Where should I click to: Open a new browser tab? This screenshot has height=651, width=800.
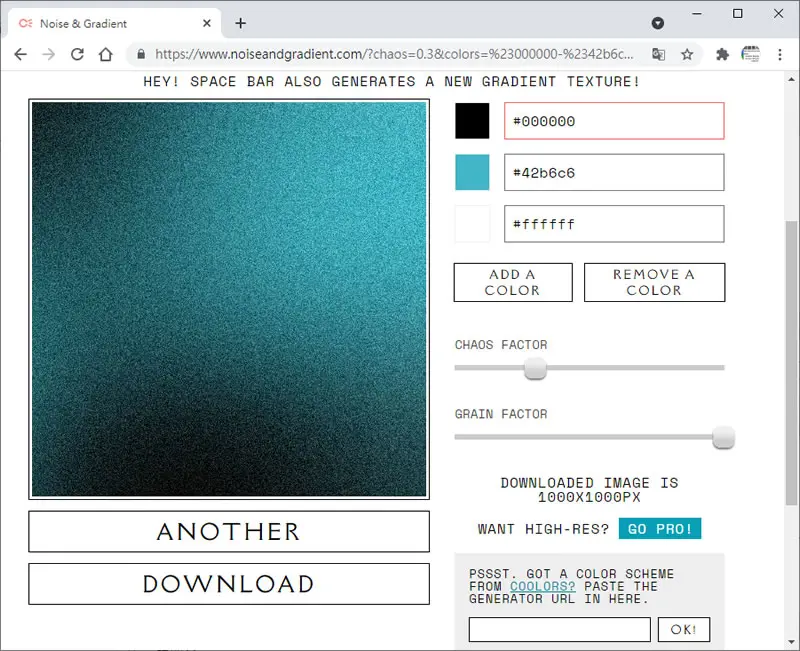pos(240,23)
